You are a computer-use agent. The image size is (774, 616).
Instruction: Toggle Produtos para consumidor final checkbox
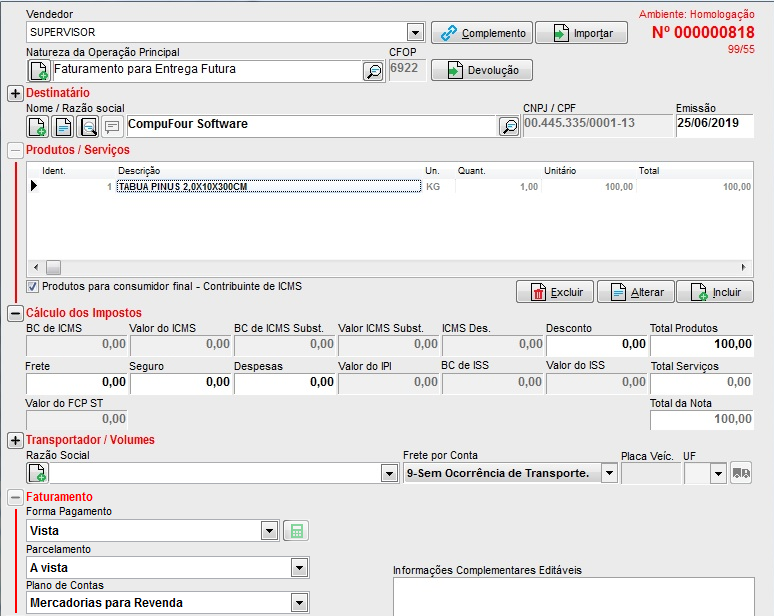coord(33,287)
